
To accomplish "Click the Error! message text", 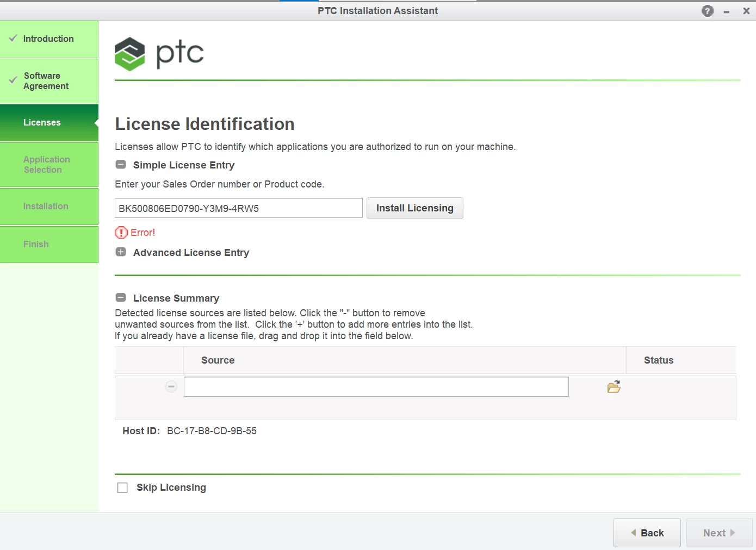I will (x=142, y=233).
